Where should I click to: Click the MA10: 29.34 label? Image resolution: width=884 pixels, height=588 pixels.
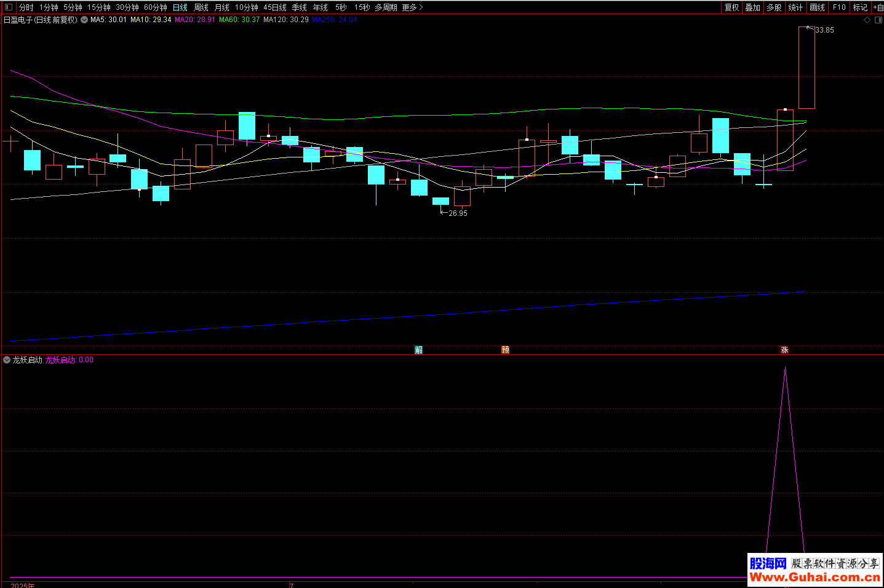point(151,20)
